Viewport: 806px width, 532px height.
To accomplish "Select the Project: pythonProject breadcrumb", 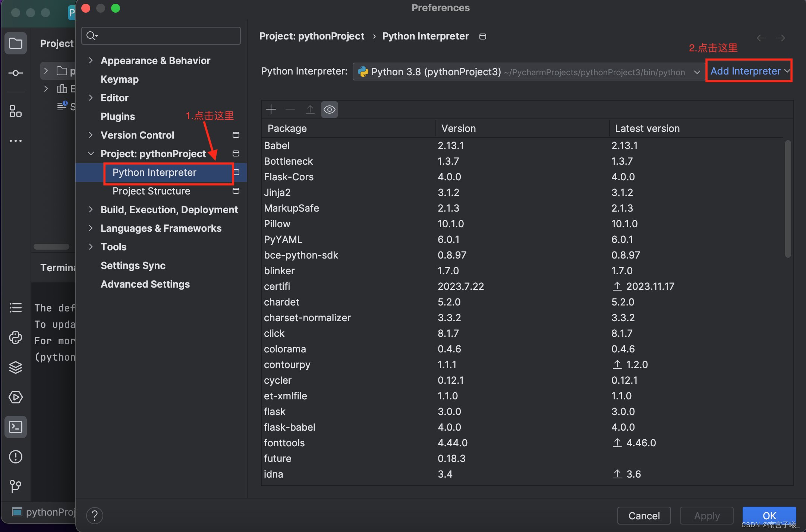I will point(312,36).
